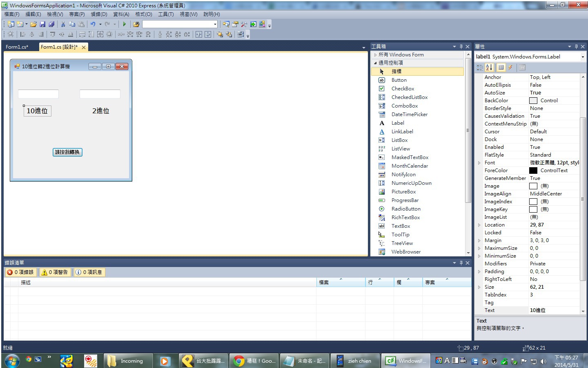Click the ForeColor black color swatch

click(533, 171)
